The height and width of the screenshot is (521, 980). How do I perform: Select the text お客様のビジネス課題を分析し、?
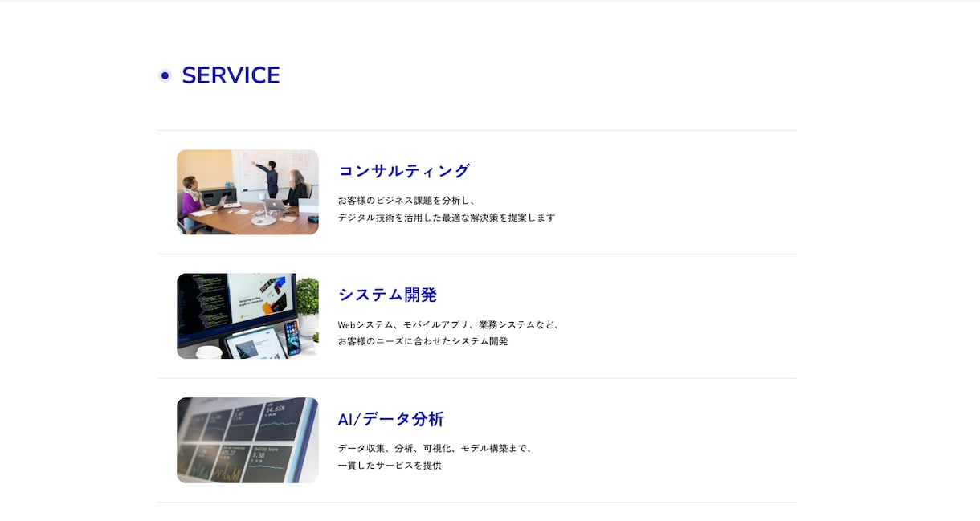pyautogui.click(x=407, y=201)
